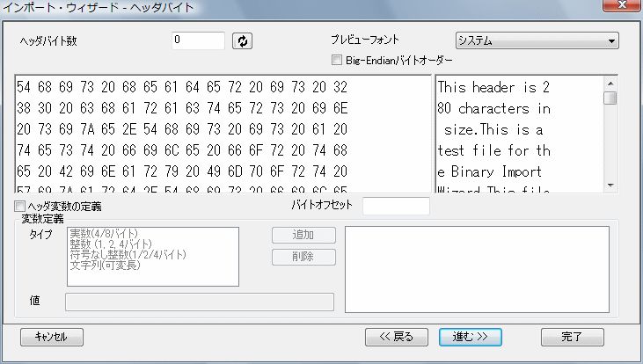Click text line 'e Binary Import'
Screen dimensions: 643x364
coord(489,171)
